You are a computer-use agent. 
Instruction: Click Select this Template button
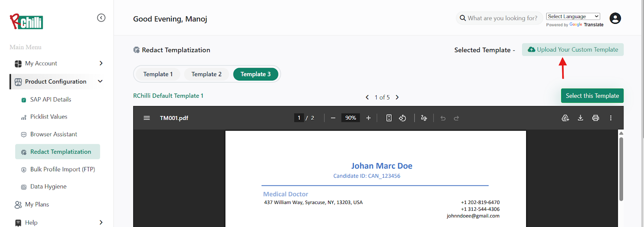pos(592,96)
